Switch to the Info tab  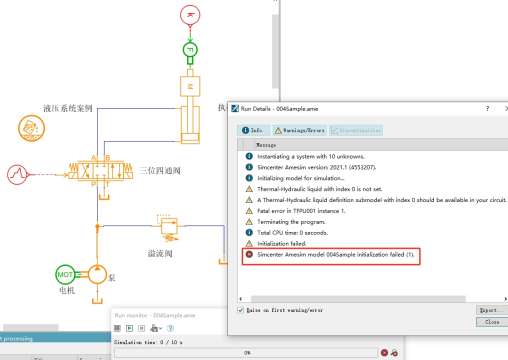(252, 130)
